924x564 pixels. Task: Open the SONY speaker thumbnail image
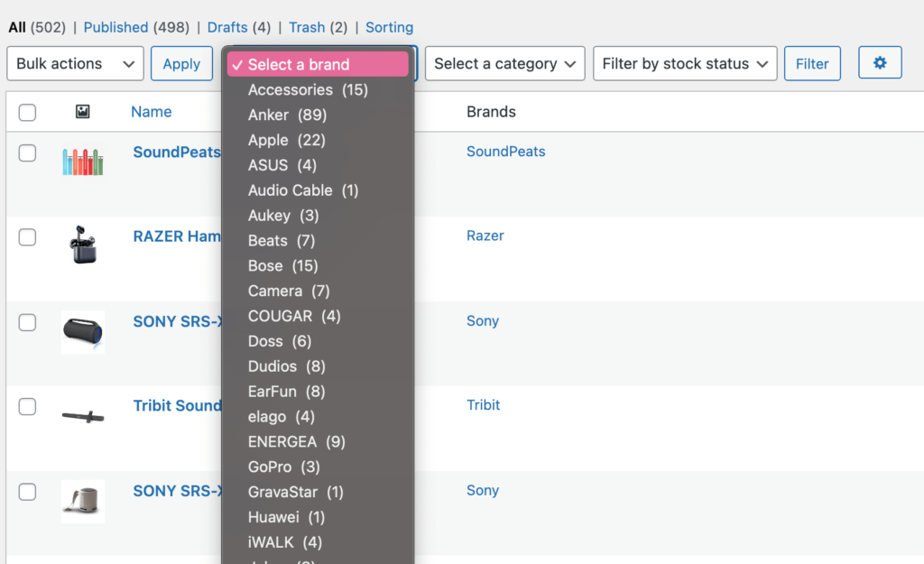82,332
